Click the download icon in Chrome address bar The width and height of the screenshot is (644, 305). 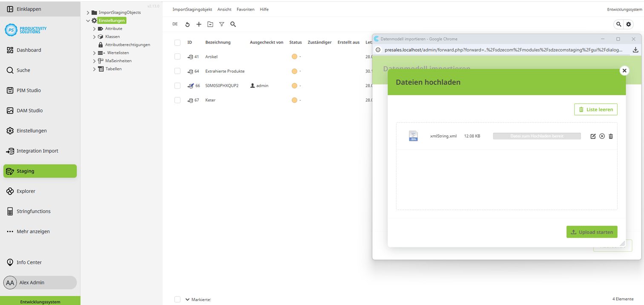click(x=635, y=50)
